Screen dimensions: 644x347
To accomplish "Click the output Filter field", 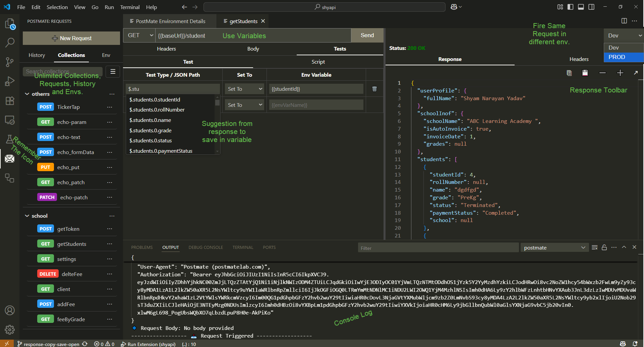I will click(x=438, y=248).
